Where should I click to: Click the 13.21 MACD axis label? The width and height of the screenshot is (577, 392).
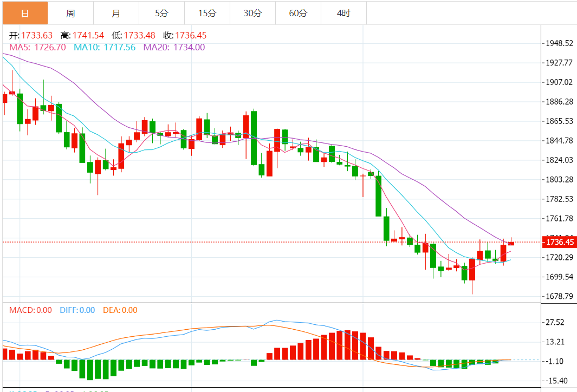point(555,342)
